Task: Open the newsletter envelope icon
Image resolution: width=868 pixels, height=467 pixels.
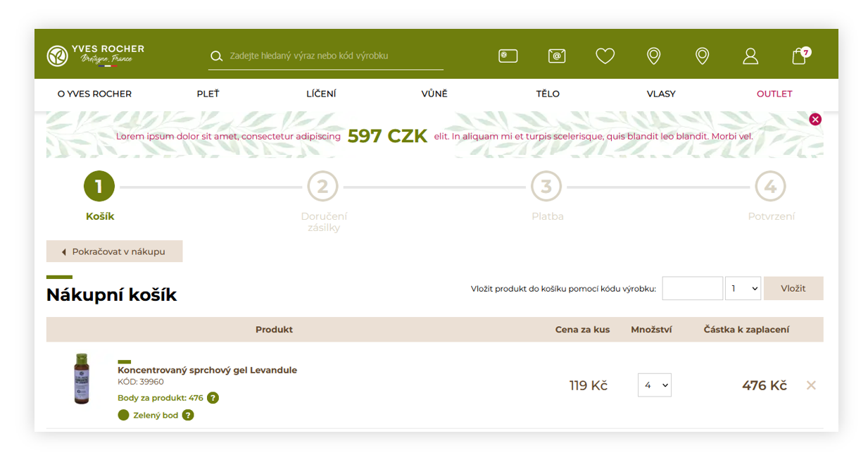Action: [x=557, y=56]
